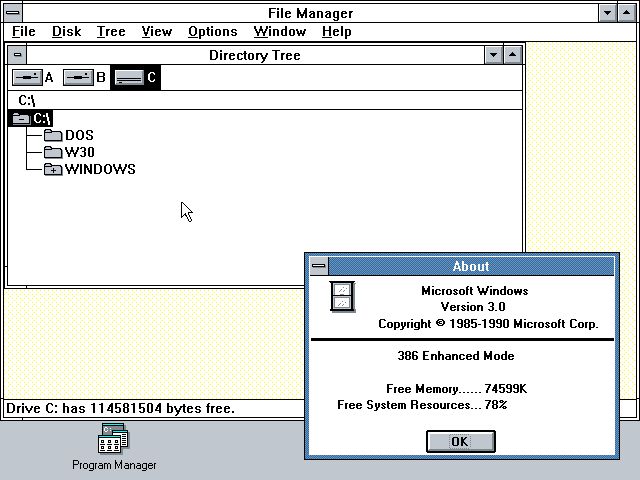This screenshot has width=640, height=480.
Task: Expand the WINDOWS folder plus icon
Action: tap(53, 170)
